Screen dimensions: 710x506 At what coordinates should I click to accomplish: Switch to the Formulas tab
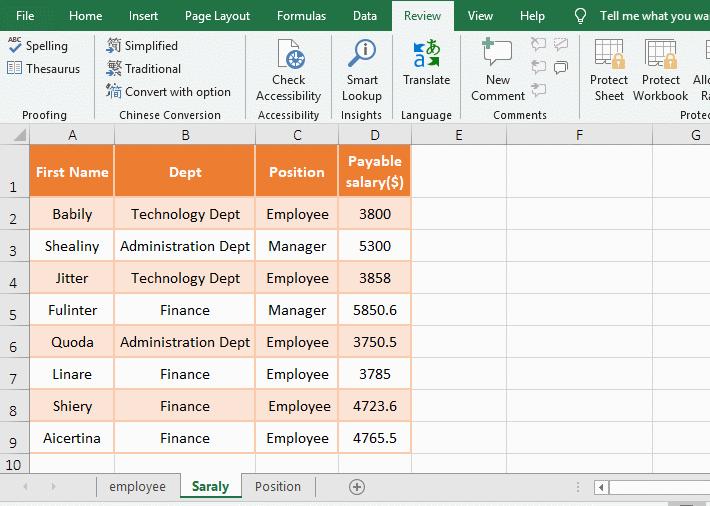(x=301, y=16)
